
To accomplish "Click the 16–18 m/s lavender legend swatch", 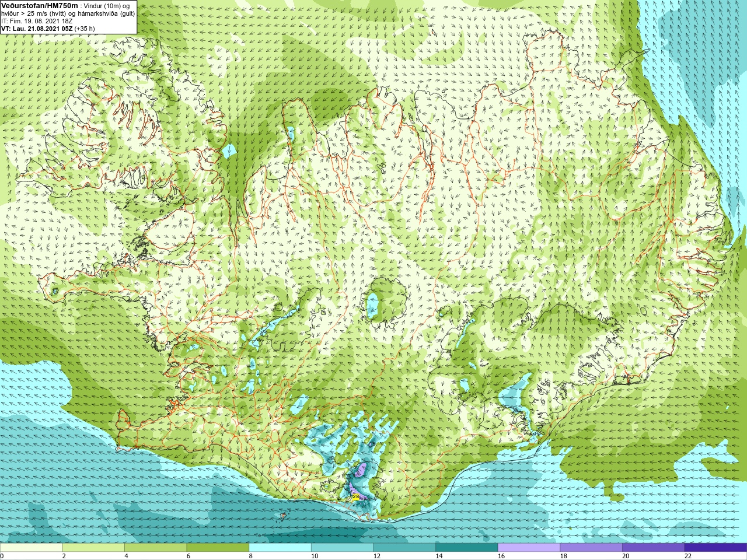I will (529, 548).
